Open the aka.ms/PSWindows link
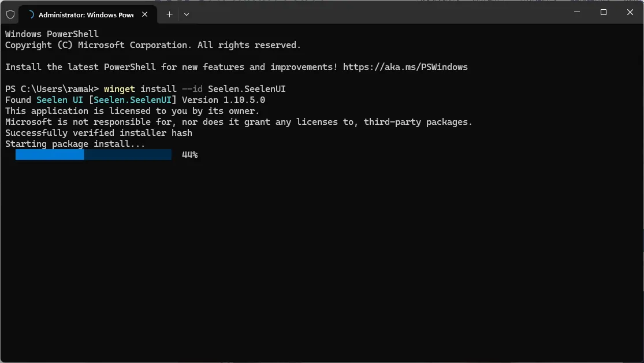The width and height of the screenshot is (644, 363). point(405,67)
